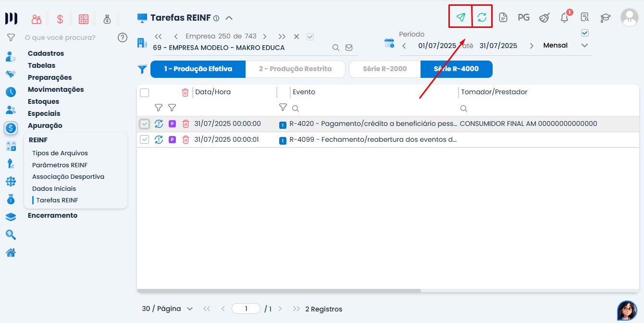The image size is (644, 323).
Task: Toggle the checkbox above the period selector
Action: (585, 33)
